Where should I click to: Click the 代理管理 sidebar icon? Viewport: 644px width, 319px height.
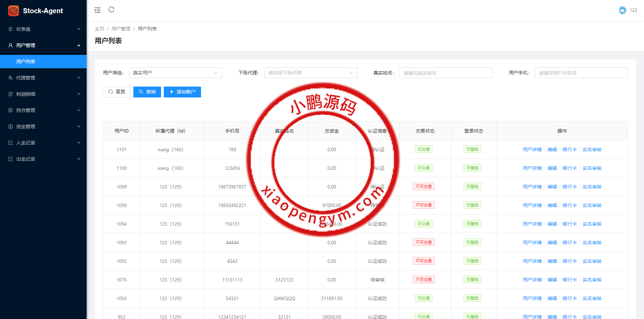pyautogui.click(x=10, y=78)
